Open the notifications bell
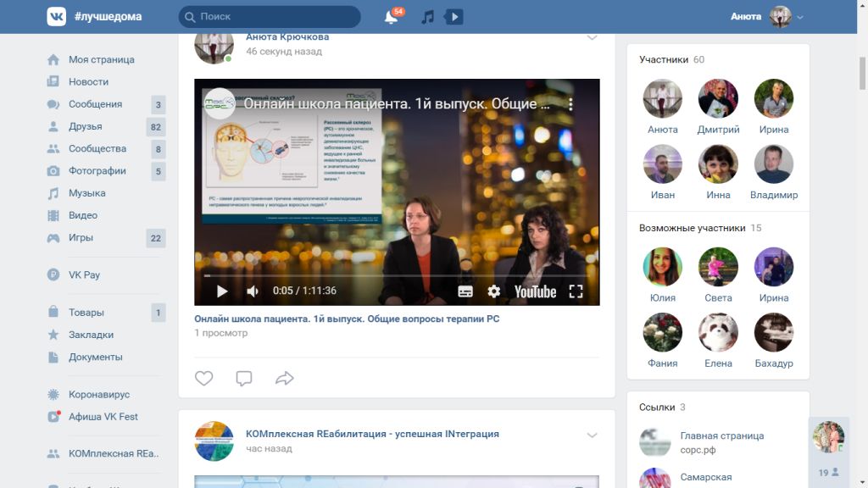The height and width of the screenshot is (488, 868). pyautogui.click(x=391, y=17)
